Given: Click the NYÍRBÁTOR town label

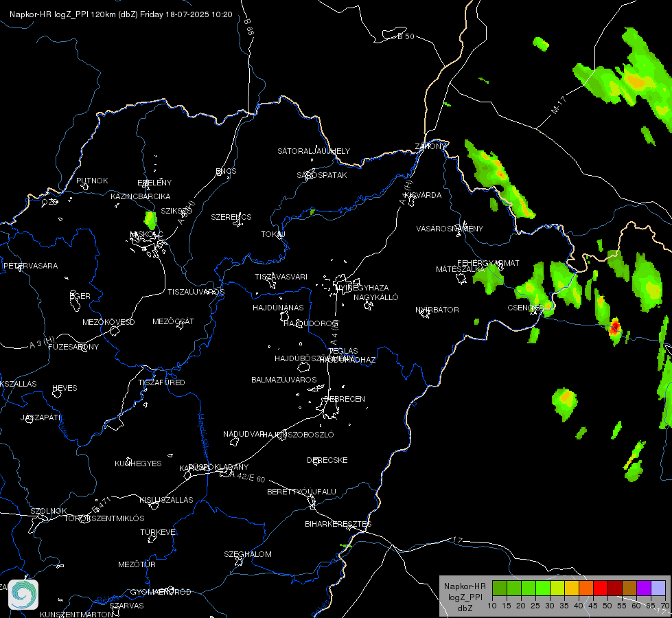Looking at the screenshot, I should tap(437, 310).
